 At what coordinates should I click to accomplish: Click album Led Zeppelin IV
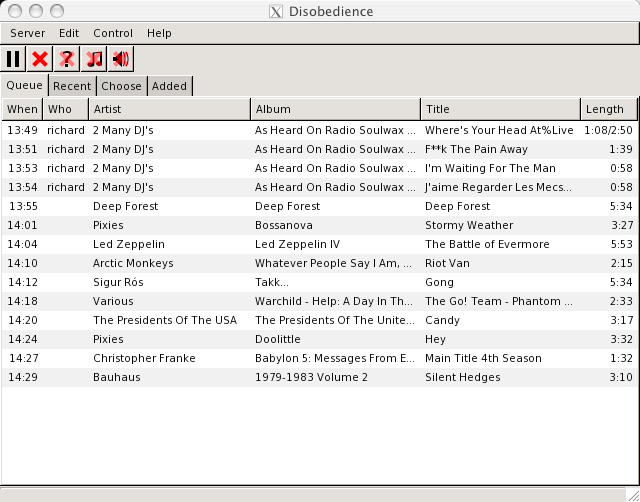[297, 244]
